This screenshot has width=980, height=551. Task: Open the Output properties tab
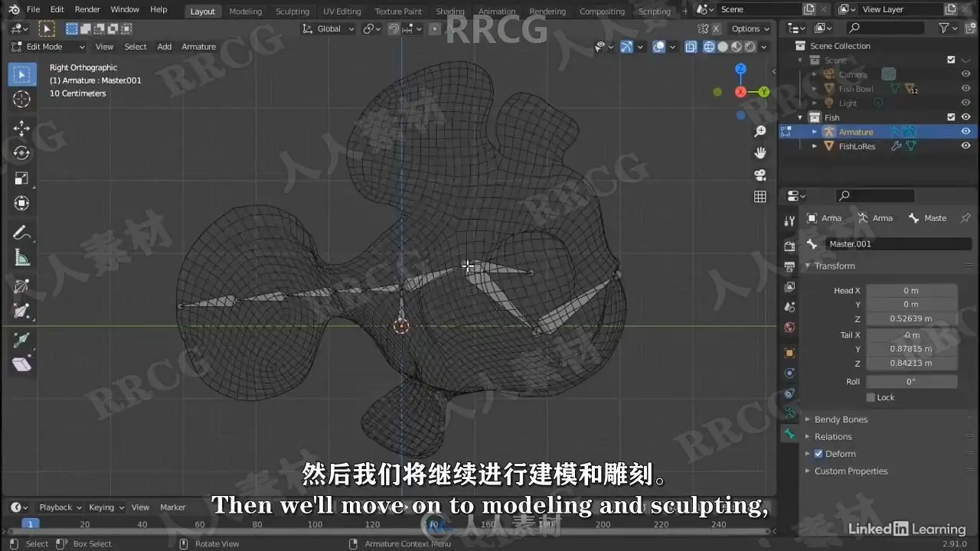pos(789,267)
